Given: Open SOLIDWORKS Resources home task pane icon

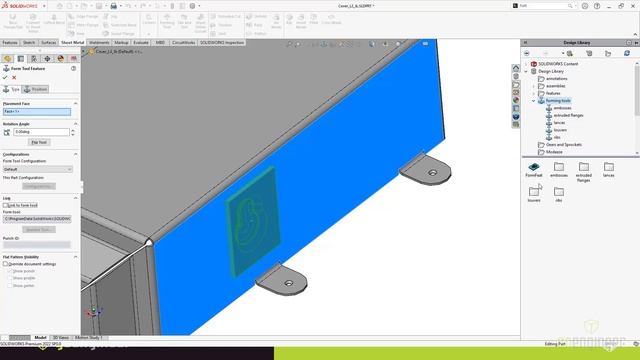Looking at the screenshot, I should point(516,68).
